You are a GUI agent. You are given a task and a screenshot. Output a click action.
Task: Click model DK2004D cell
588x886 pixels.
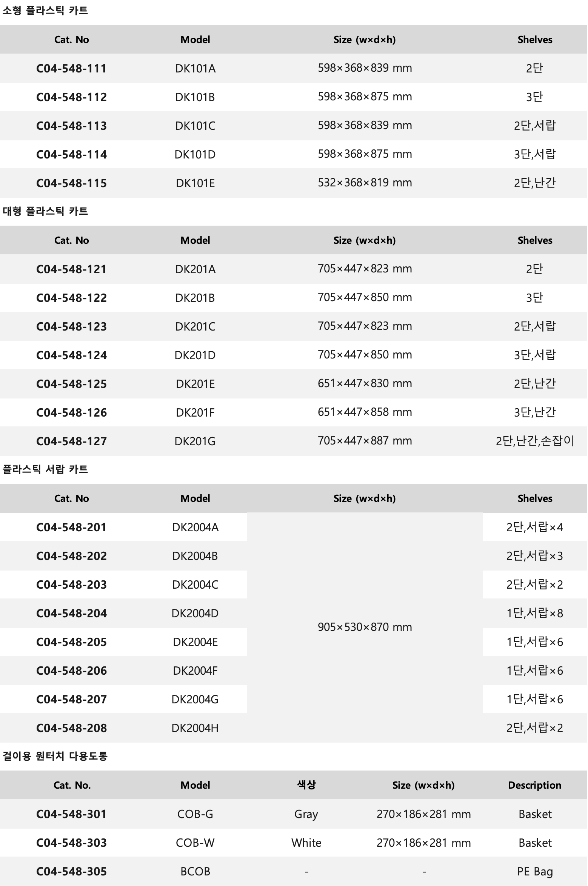(195, 613)
